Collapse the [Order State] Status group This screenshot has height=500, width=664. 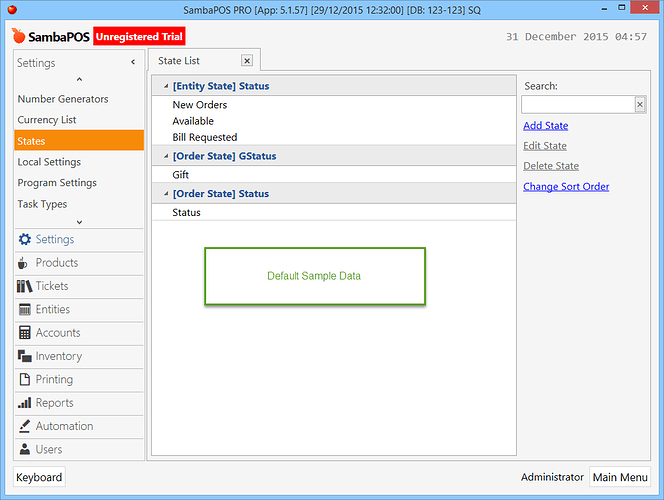coord(166,193)
